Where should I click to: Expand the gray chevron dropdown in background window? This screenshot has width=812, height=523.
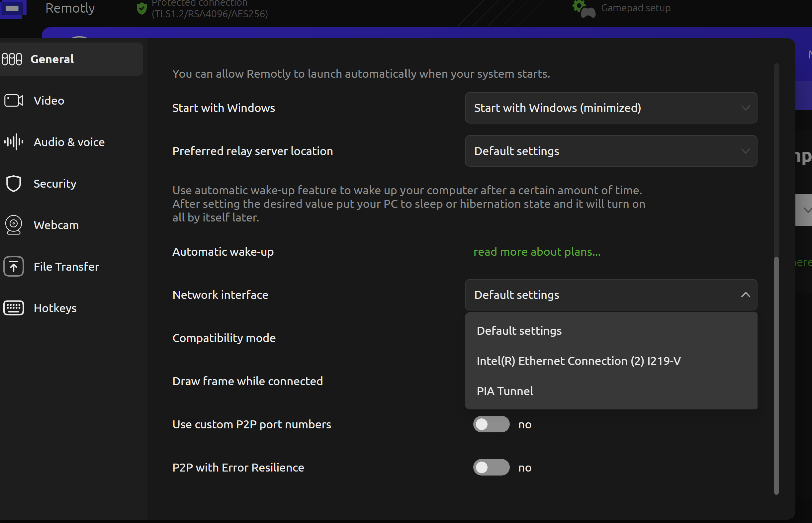(x=804, y=210)
